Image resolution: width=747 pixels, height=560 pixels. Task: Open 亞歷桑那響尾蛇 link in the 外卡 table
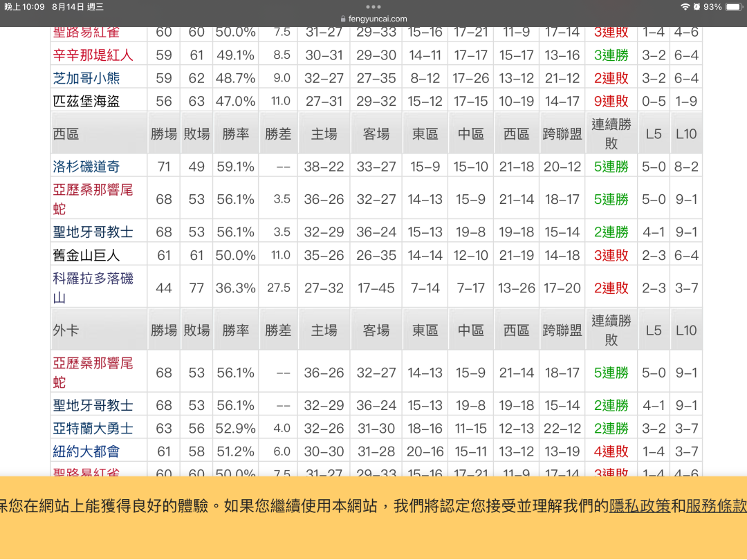click(93, 373)
